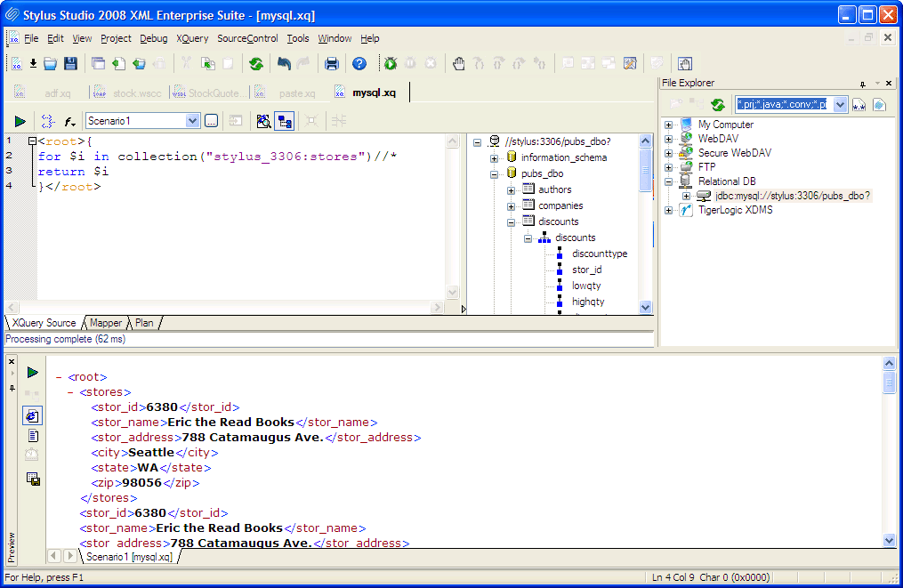Close the Preview pane
This screenshot has width=903, height=588.
[12, 362]
